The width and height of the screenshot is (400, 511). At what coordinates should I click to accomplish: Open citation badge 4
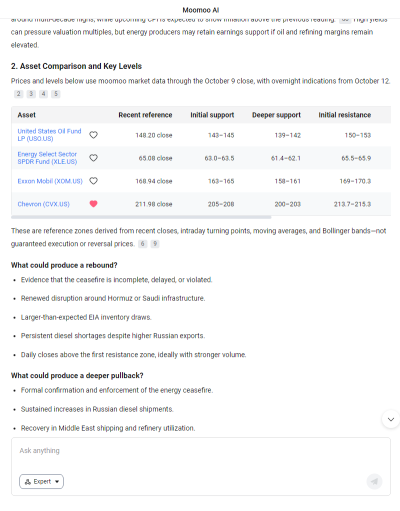(x=43, y=94)
